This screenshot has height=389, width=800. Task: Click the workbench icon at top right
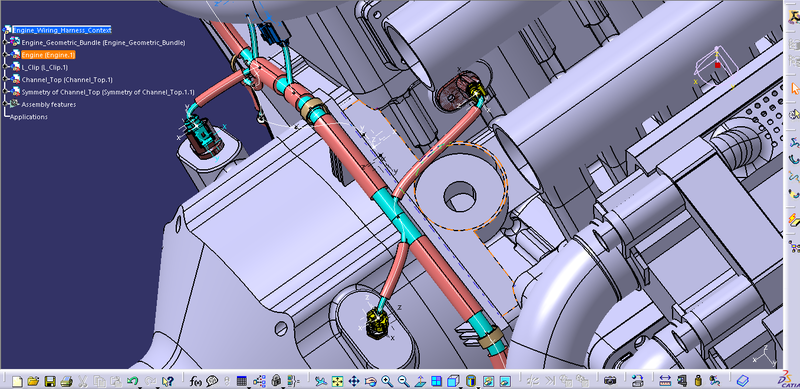coord(794,17)
